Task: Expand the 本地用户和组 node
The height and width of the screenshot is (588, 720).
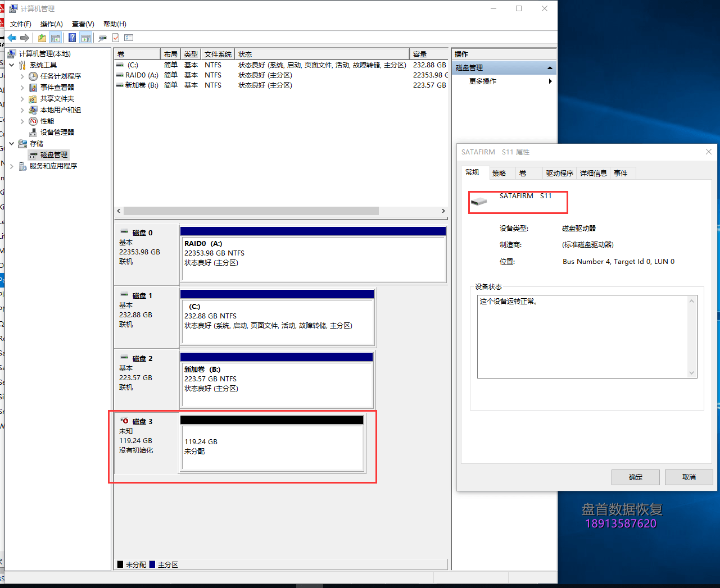Action: point(22,110)
